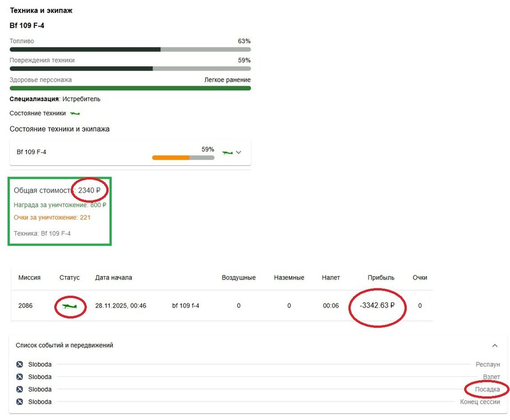Click the Здоровье персонажа health bar
Image resolution: width=510 pixels, height=420 pixels.
(x=130, y=88)
